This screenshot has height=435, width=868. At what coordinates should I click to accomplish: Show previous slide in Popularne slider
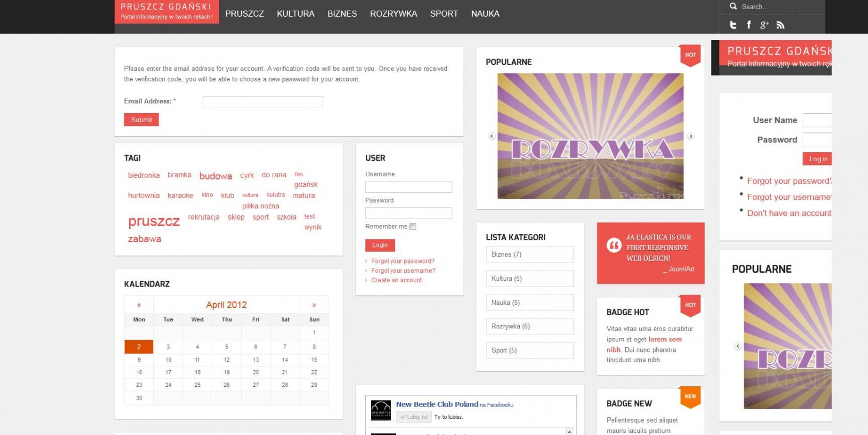pyautogui.click(x=491, y=136)
